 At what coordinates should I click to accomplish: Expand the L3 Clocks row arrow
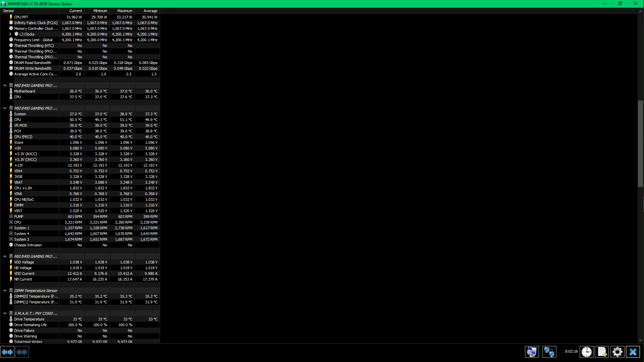(10, 34)
